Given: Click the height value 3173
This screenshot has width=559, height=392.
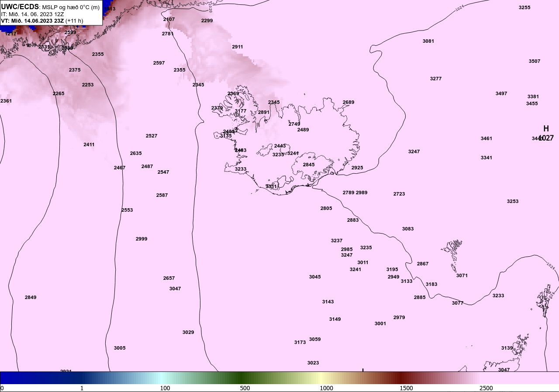Looking at the screenshot, I should pyautogui.click(x=300, y=342).
